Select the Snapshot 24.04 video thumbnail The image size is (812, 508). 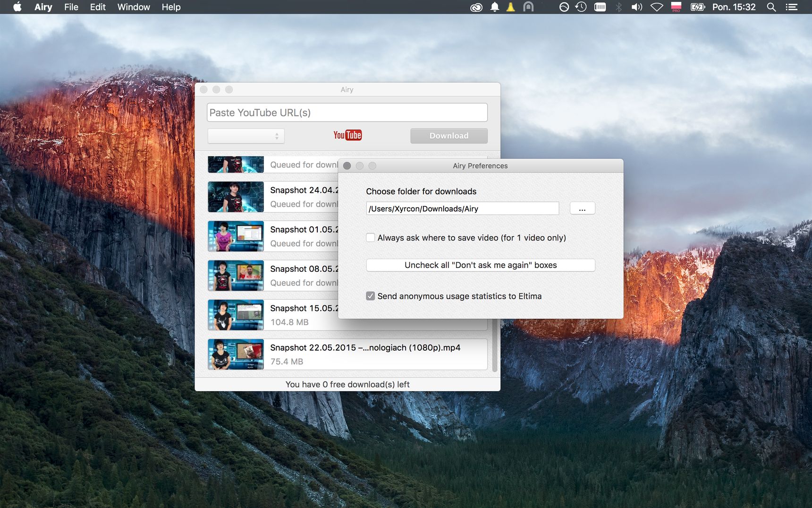coord(236,197)
